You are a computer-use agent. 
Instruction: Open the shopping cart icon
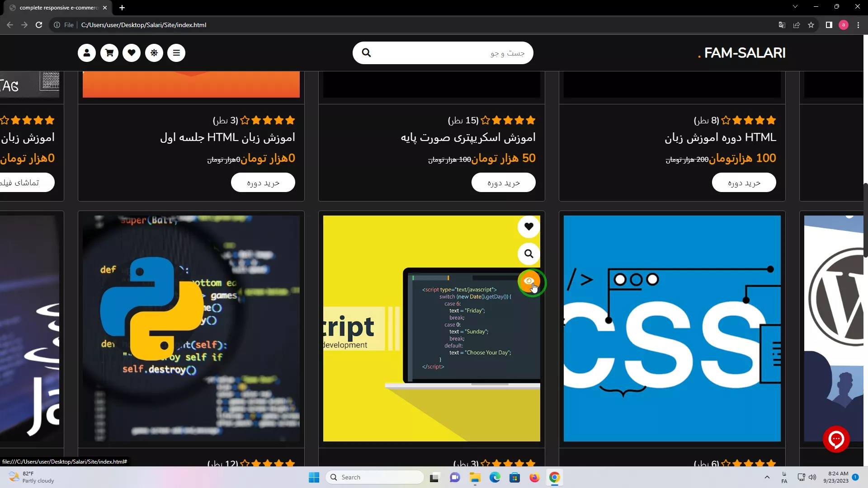tap(109, 53)
